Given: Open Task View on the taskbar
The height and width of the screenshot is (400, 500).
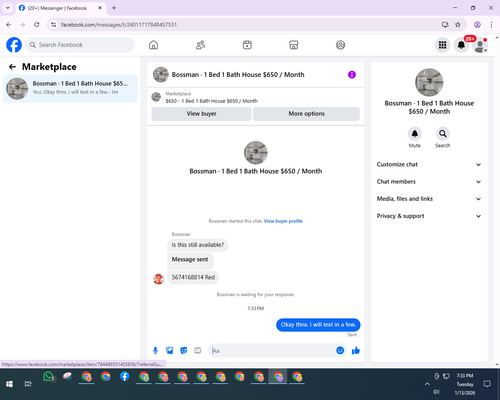Looking at the screenshot, I should pos(28,384).
